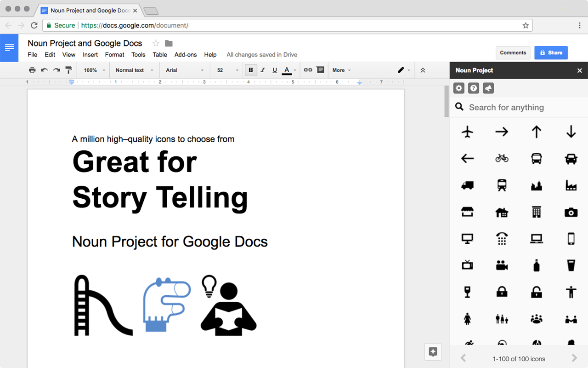The height and width of the screenshot is (368, 588).
Task: Choose the group meeting icon
Action: [x=536, y=318]
